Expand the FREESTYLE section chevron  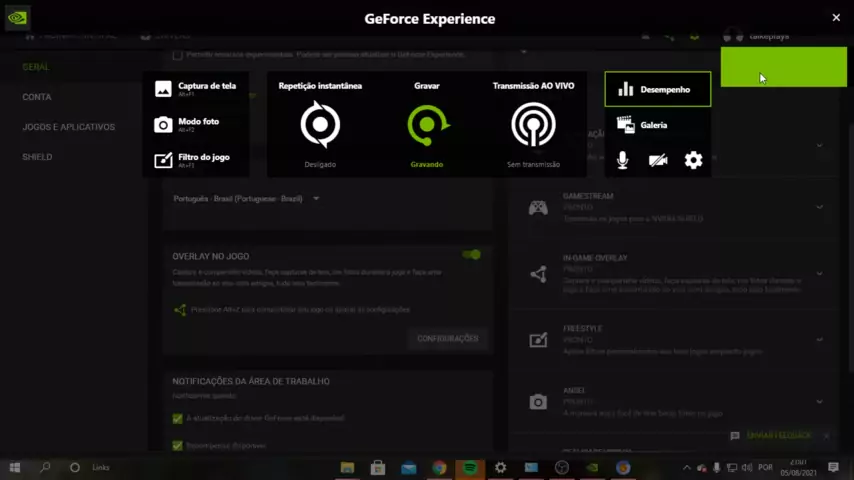(x=819, y=340)
